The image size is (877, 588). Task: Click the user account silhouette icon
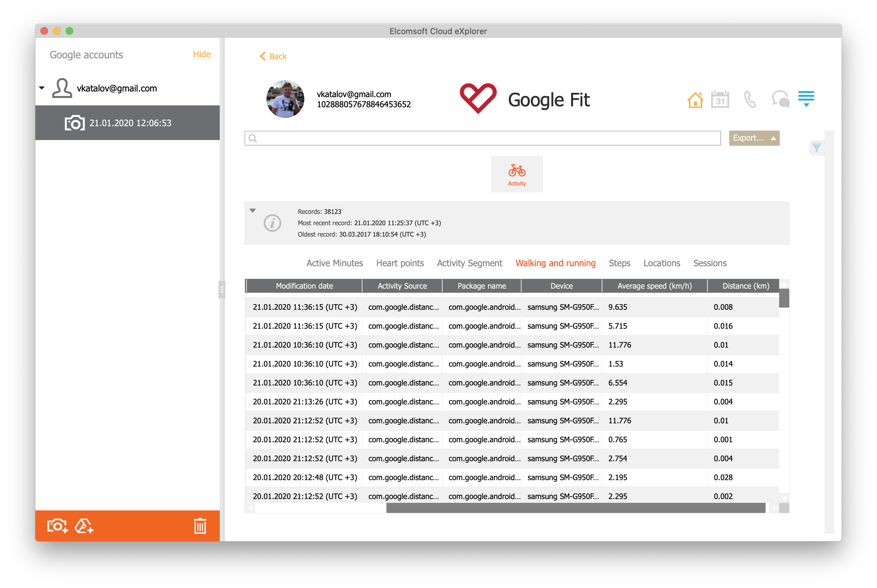(62, 88)
